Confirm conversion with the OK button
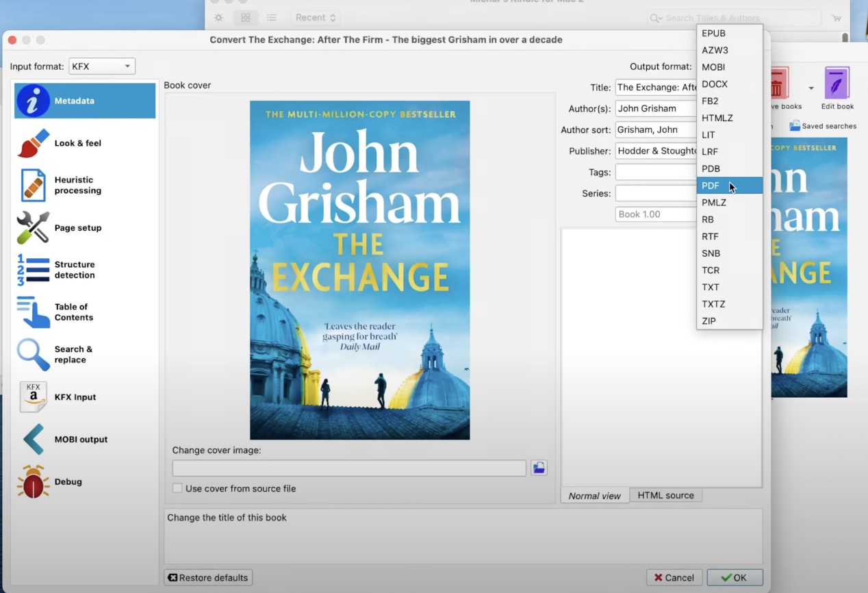Screen dimensions: 868x593 click(735, 577)
